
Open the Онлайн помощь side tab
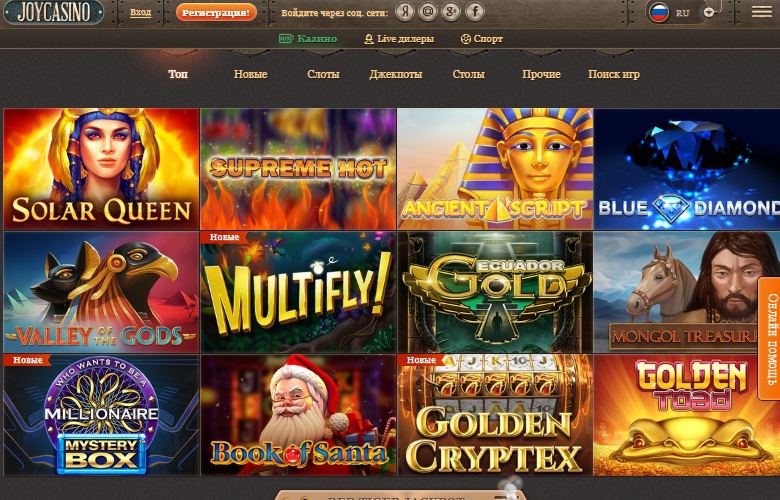click(770, 339)
